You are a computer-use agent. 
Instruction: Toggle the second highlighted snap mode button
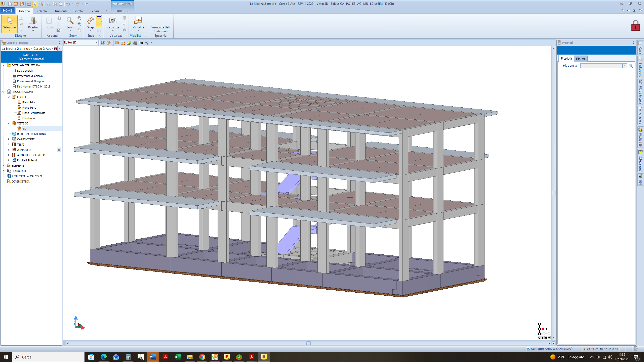pyautogui.click(x=99, y=24)
